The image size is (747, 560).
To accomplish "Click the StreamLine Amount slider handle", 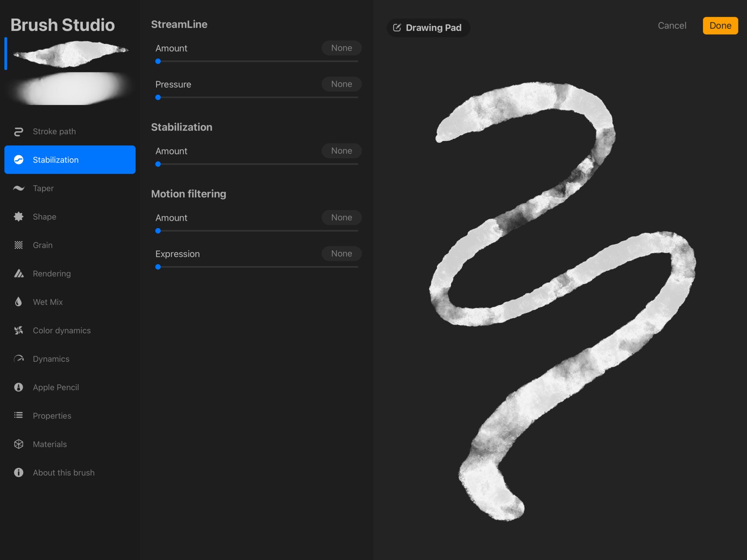I will coord(158,61).
